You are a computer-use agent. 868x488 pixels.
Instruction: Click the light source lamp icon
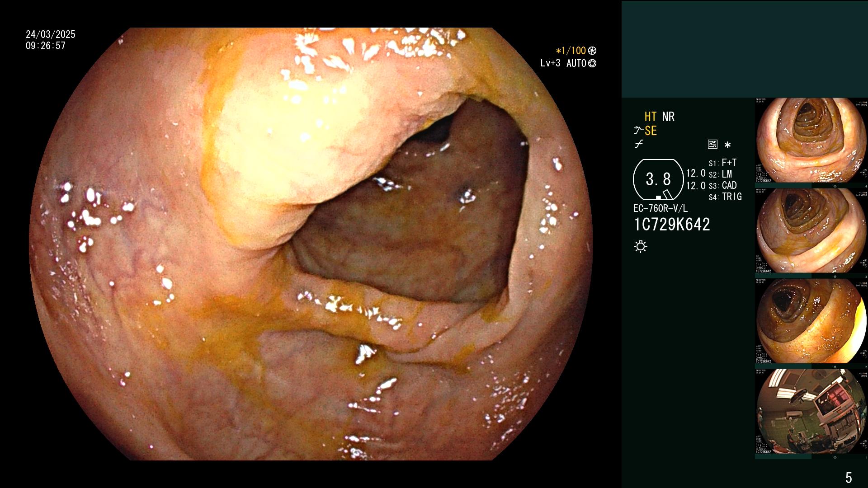click(x=641, y=246)
